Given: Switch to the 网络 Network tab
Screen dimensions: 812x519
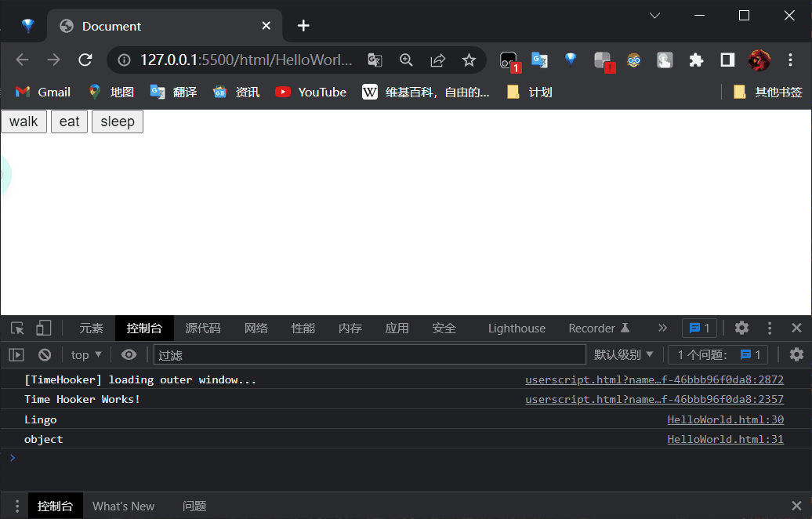Looking at the screenshot, I should click(x=256, y=328).
